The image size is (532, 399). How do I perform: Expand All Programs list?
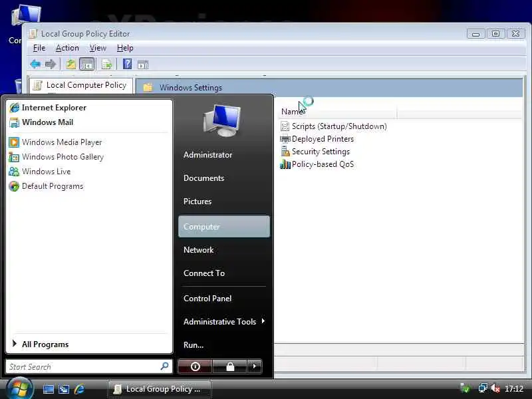coord(41,344)
